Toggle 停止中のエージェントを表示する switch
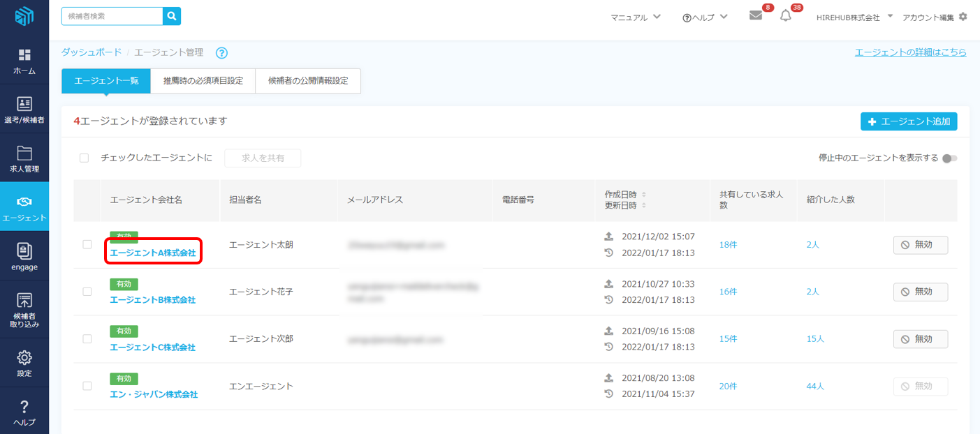Viewport: 980px width, 434px height. coord(949,158)
